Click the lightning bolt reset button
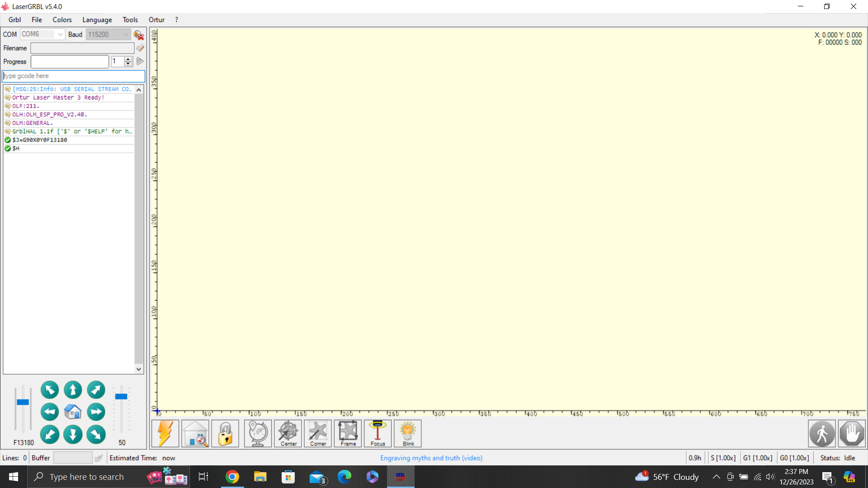Screen dimensions: 868x488 point(165,433)
